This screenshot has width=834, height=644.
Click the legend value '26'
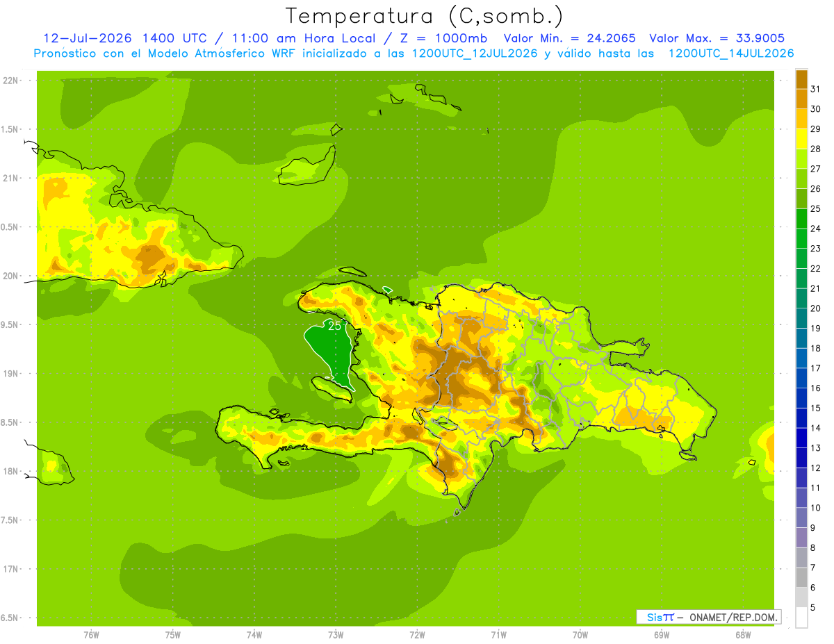click(x=816, y=188)
